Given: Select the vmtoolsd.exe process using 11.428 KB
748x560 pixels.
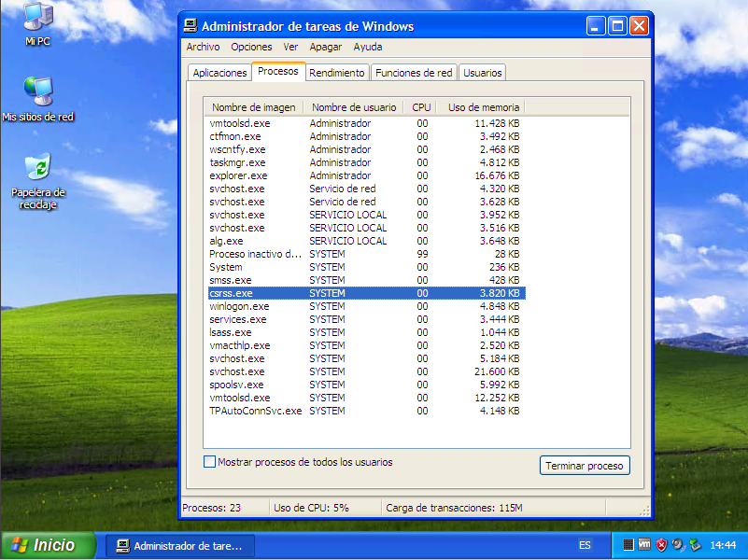Looking at the screenshot, I should click(x=366, y=123).
